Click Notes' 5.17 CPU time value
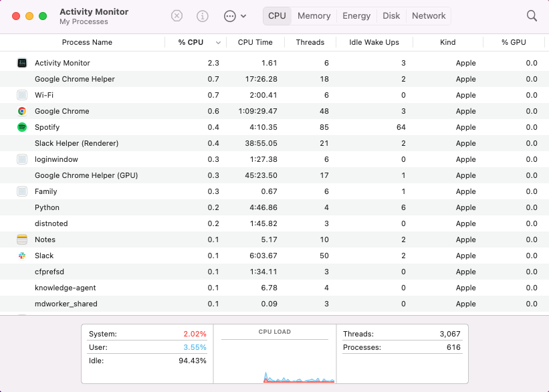This screenshot has height=392, width=549. [x=269, y=239]
